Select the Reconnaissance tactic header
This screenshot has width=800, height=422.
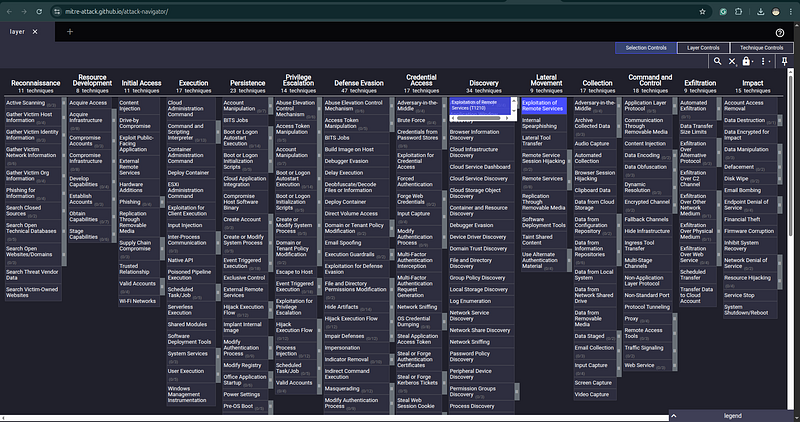(x=36, y=83)
